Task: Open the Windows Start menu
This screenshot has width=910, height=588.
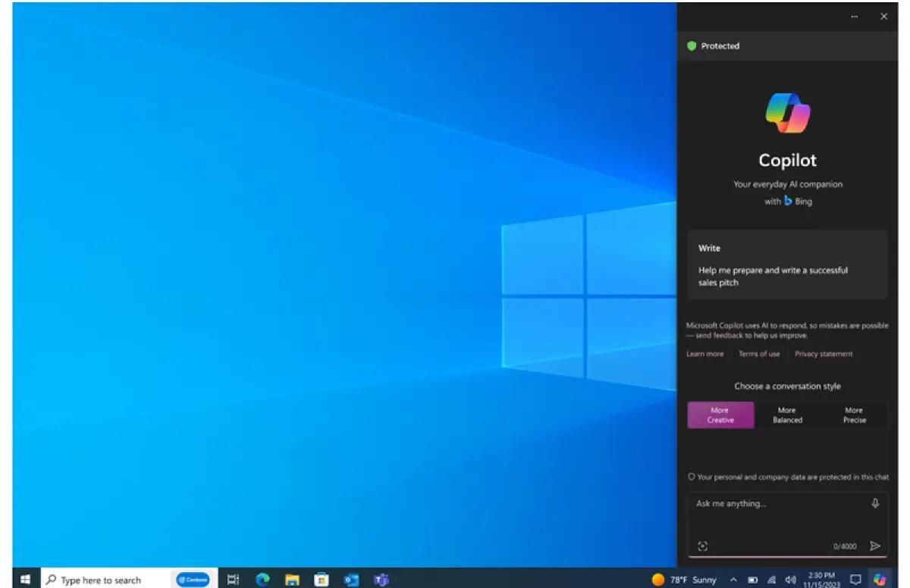Action: point(25,580)
